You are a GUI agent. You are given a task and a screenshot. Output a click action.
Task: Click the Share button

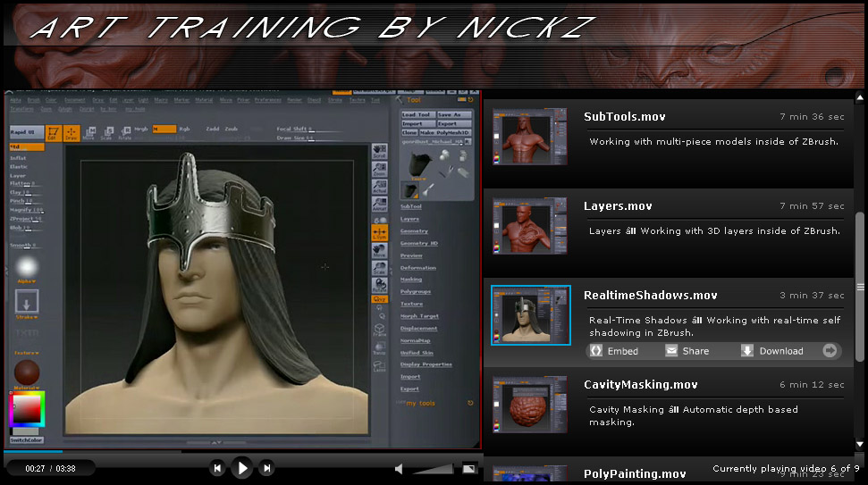click(687, 351)
